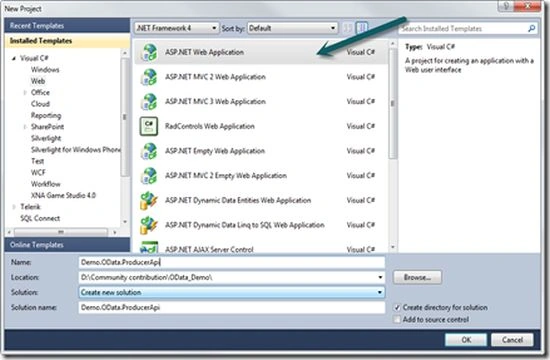
Task: Open the Location path dropdown arrow
Action: click(380, 278)
